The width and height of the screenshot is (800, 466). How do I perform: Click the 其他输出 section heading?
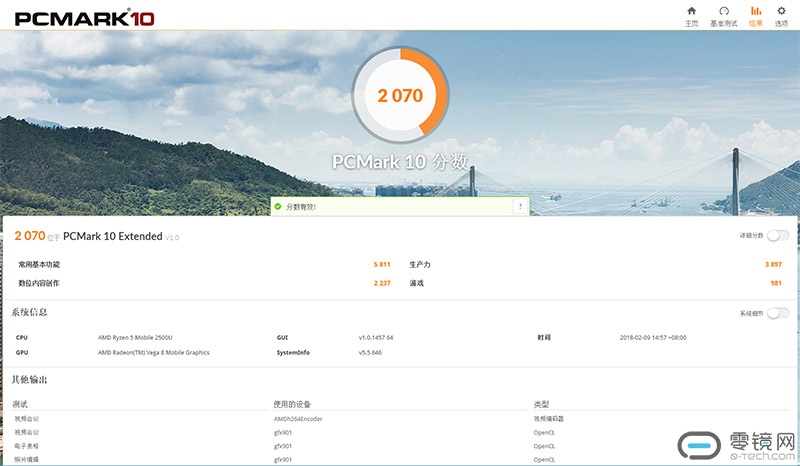[x=29, y=380]
